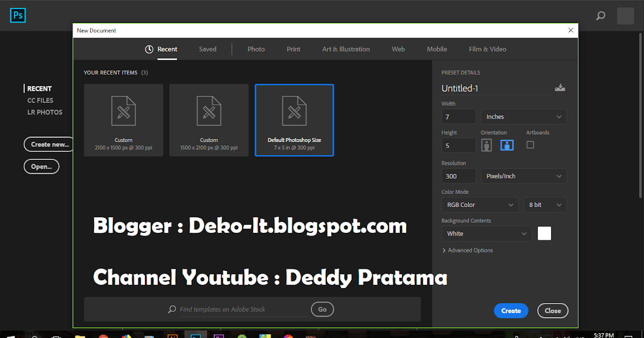The height and width of the screenshot is (338, 644).
Task: Click Open... on the start screen
Action: coord(41,166)
